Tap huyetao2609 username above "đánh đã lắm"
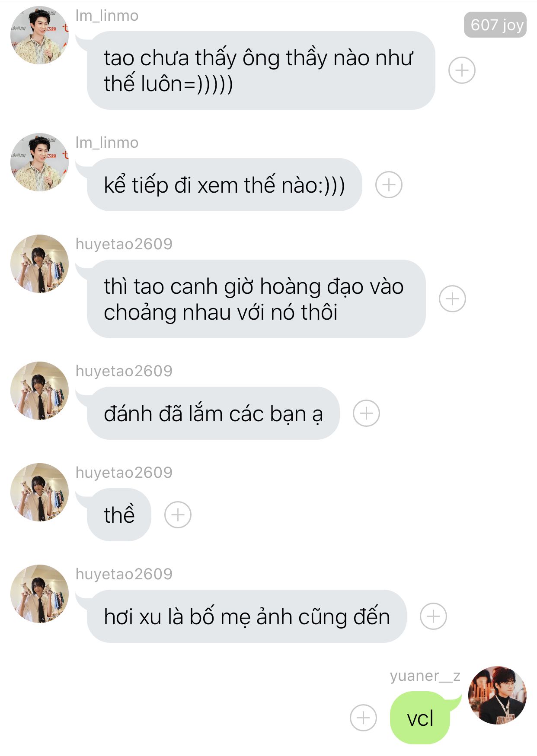The image size is (537, 756). click(x=124, y=371)
